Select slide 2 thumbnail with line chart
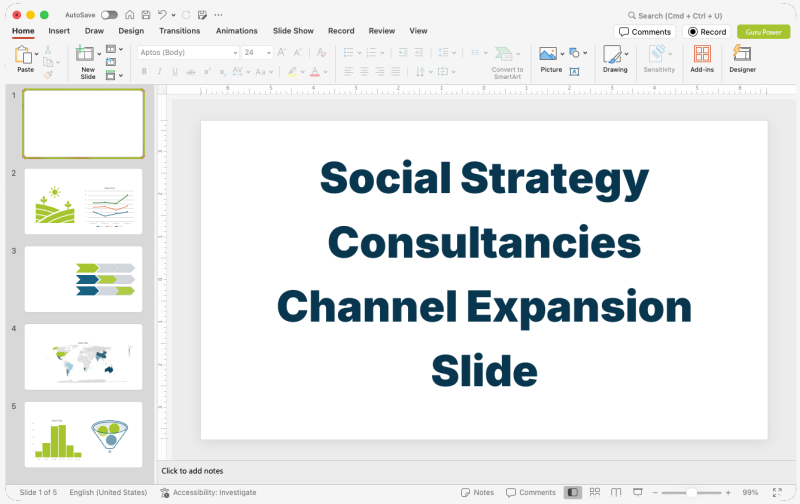800x504 pixels. pos(84,201)
